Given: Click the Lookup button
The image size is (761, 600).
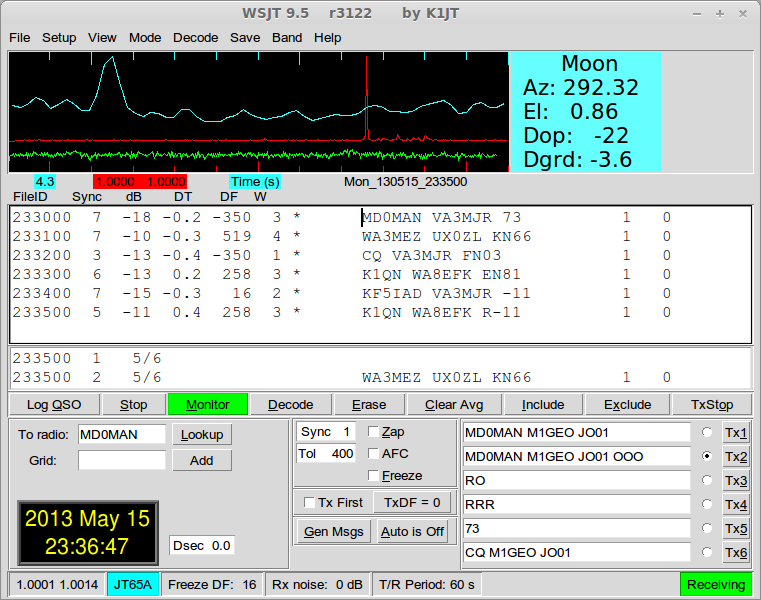Looking at the screenshot, I should click(x=202, y=434).
